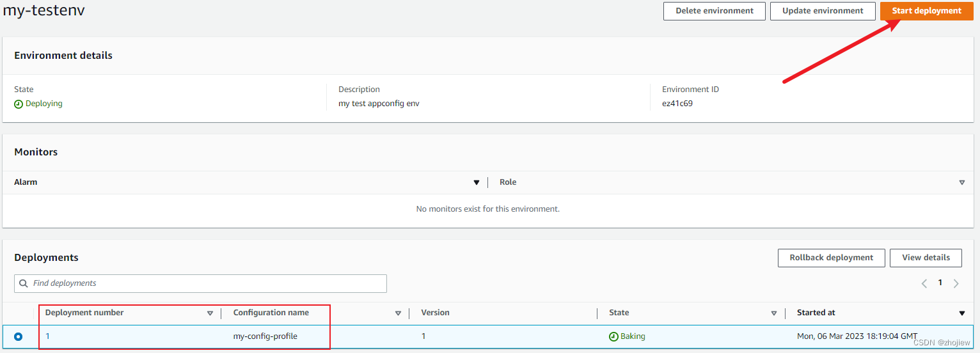Go to next page of deployments
Viewport: 980px width, 353px height.
tap(956, 283)
